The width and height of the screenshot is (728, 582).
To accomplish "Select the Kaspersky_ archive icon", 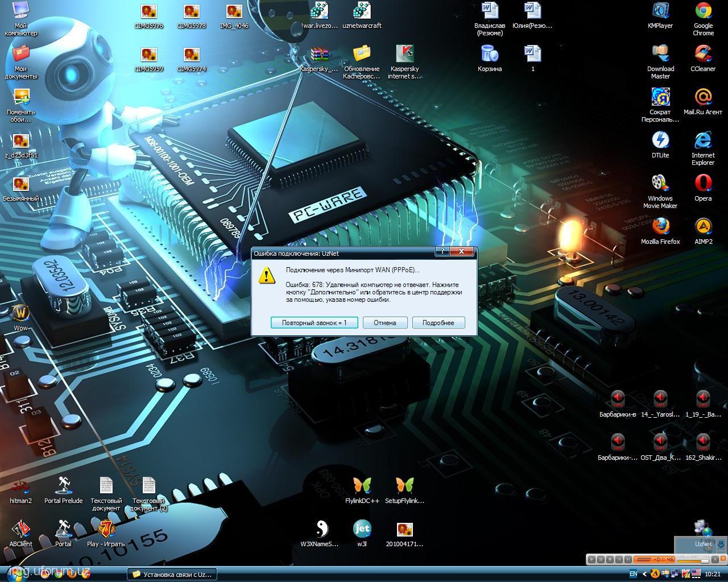I will click(320, 59).
